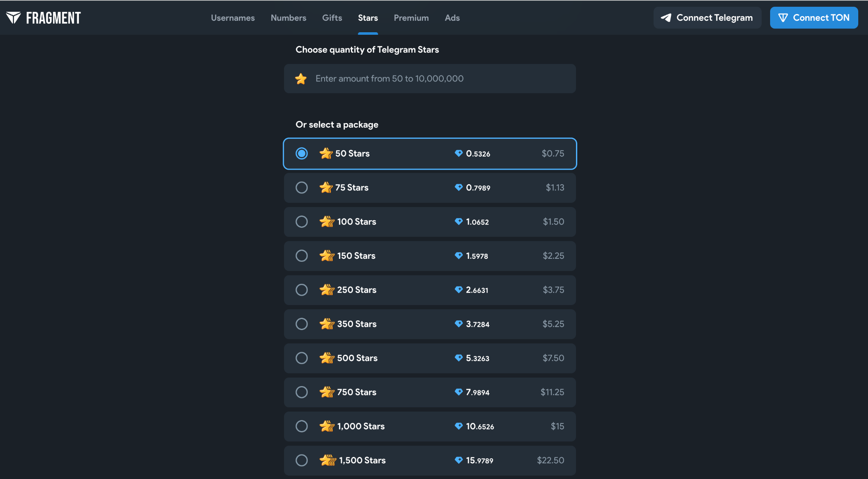Click the '2.6631' TON amount
Image resolution: width=868 pixels, height=479 pixels.
pos(477,289)
